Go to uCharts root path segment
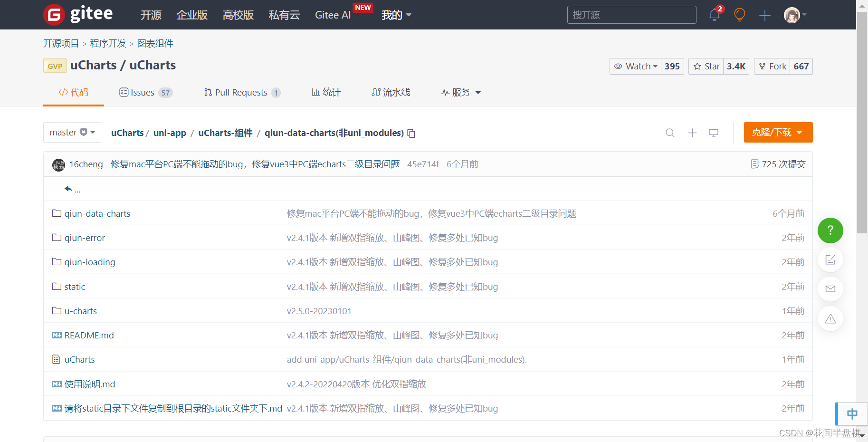This screenshot has width=868, height=442. point(127,133)
